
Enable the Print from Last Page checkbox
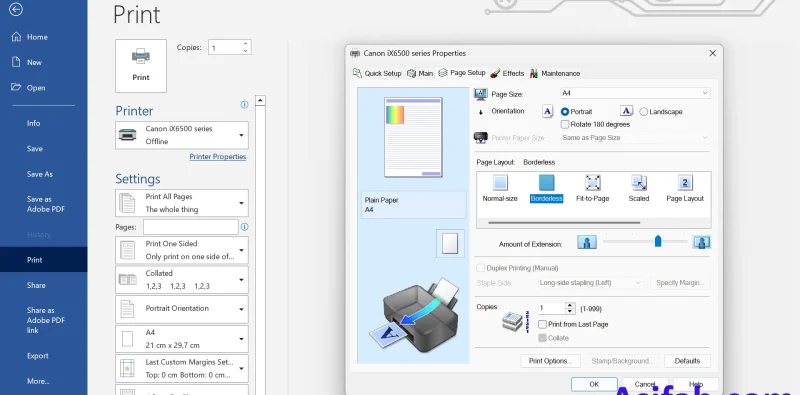pyautogui.click(x=543, y=324)
